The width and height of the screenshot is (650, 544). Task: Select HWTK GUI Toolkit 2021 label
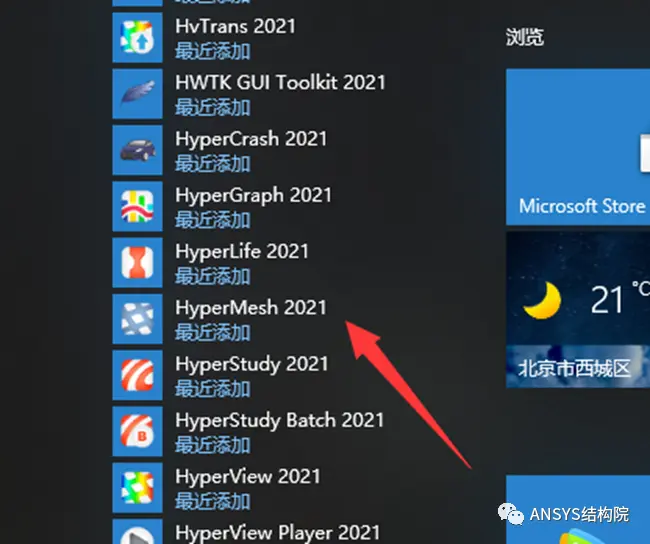[280, 83]
